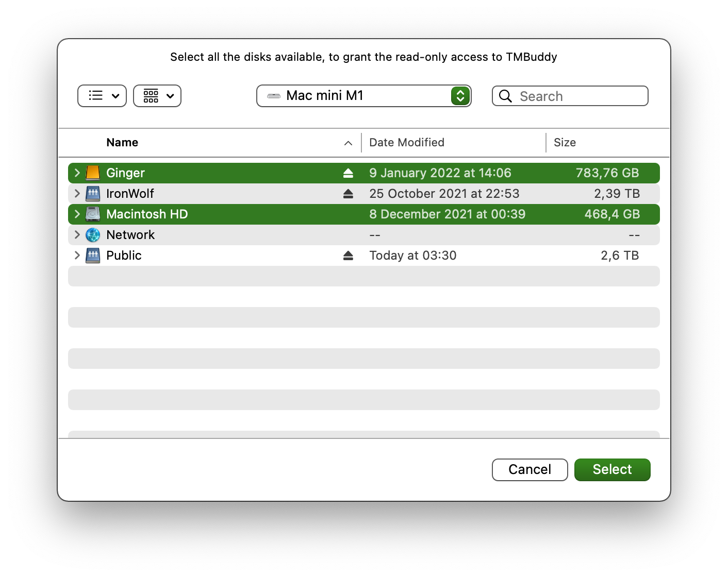The height and width of the screenshot is (577, 728).
Task: Select the Ginger disk name
Action: [125, 173]
